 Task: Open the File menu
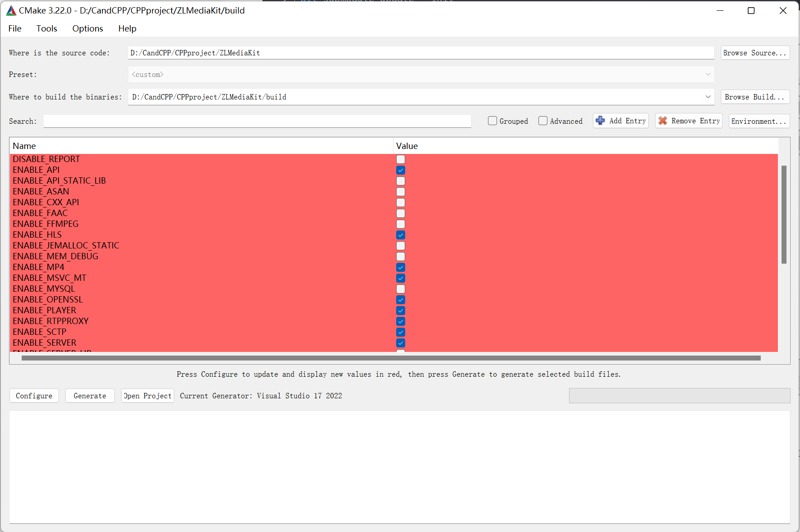[15, 28]
